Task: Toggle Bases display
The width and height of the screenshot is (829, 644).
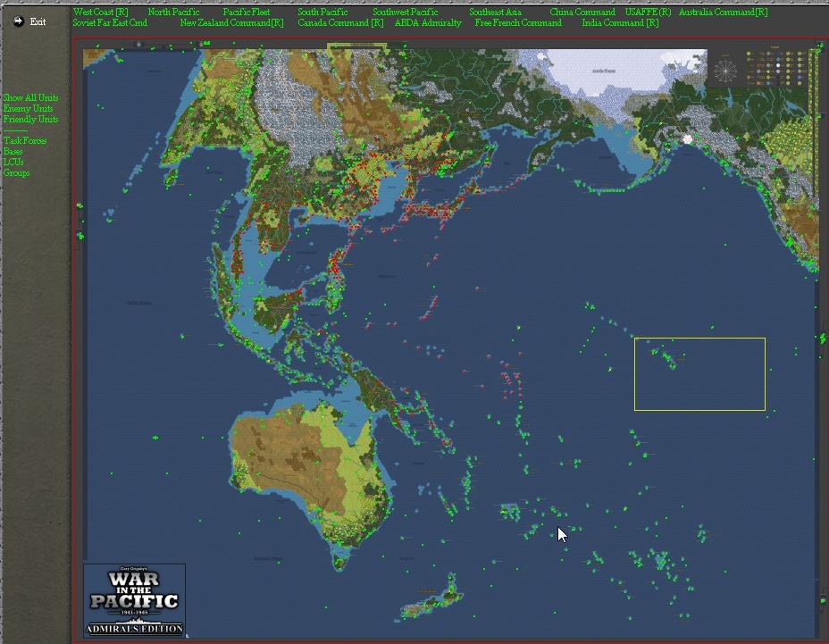Action: tap(13, 151)
